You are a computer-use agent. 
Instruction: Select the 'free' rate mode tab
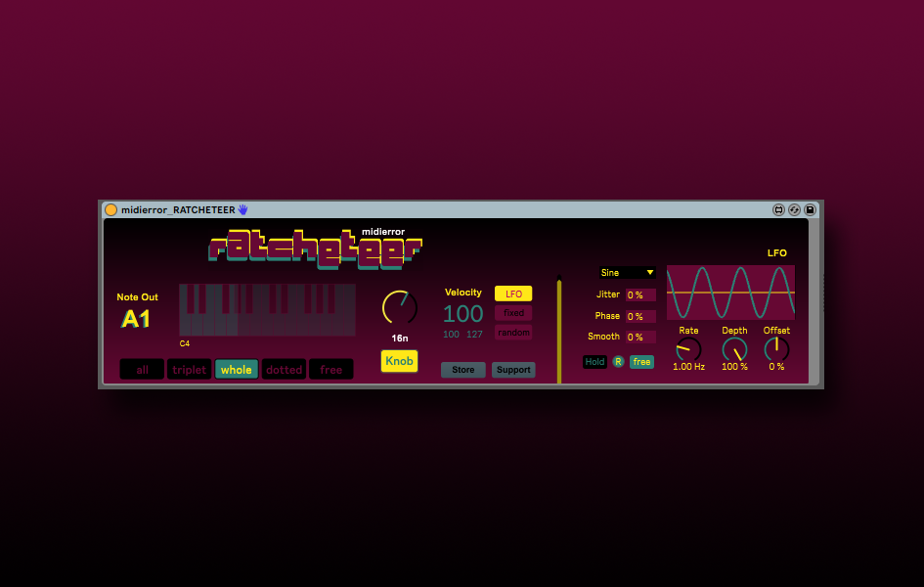coord(331,370)
